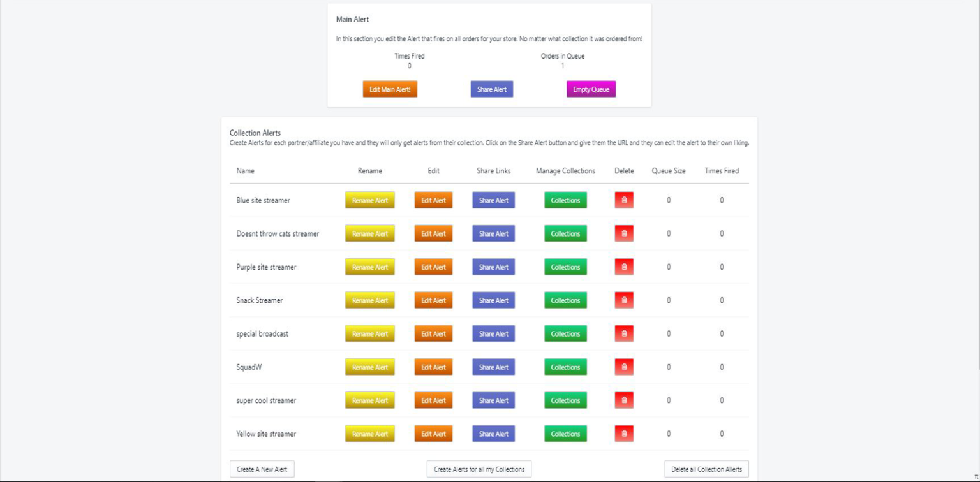Rename Doesnt throw cats streamer alert
The height and width of the screenshot is (482, 980).
(x=370, y=233)
